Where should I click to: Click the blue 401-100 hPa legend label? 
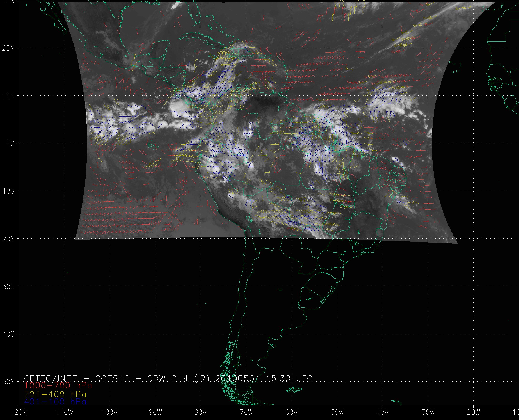click(x=55, y=402)
